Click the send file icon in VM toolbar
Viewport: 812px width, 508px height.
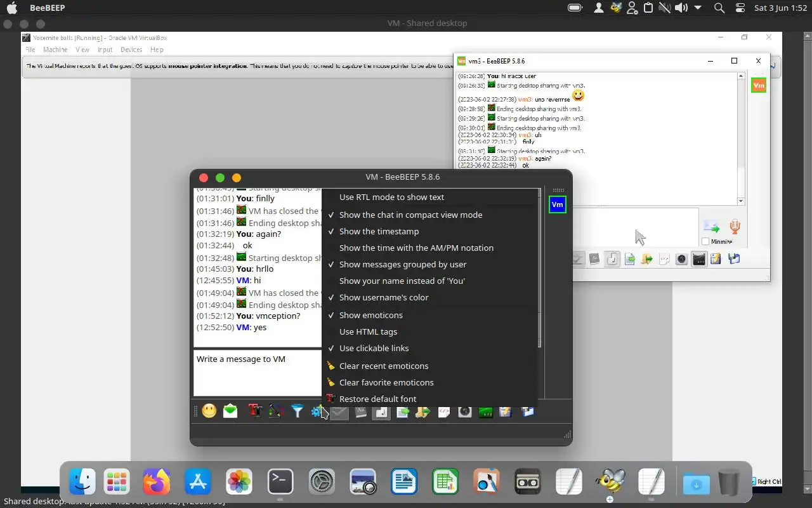pos(402,412)
